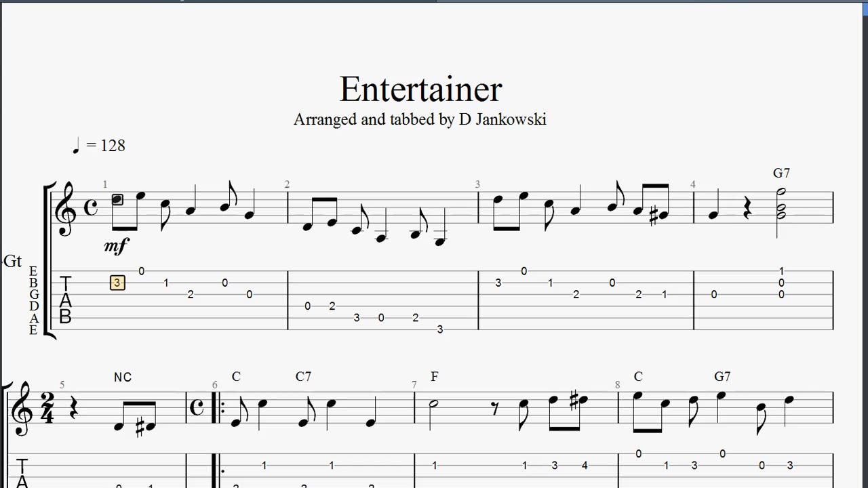The height and width of the screenshot is (488, 868).
Task: Select the highlighted note head in measure 1
Action: coord(117,200)
